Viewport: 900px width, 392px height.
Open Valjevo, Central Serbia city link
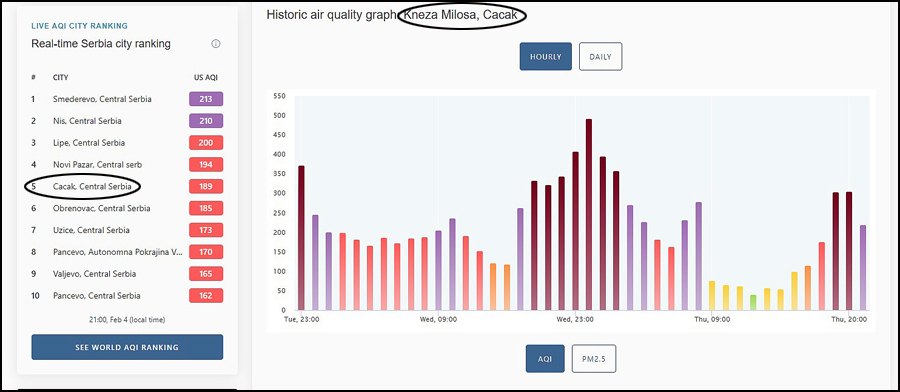[x=95, y=274]
